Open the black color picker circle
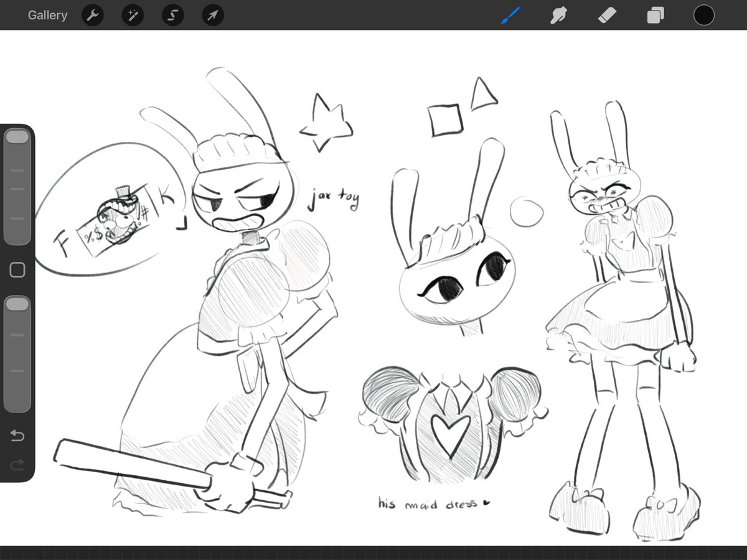 tap(703, 15)
